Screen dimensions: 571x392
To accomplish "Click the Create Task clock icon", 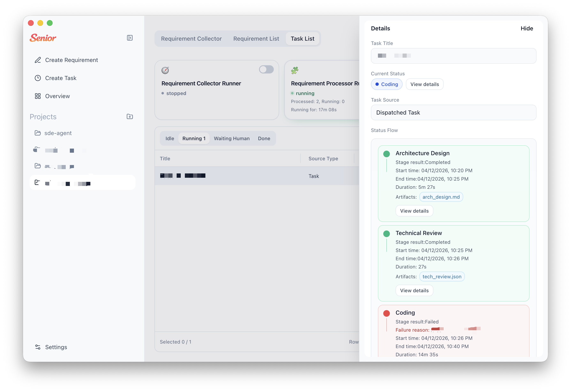I will (38, 78).
